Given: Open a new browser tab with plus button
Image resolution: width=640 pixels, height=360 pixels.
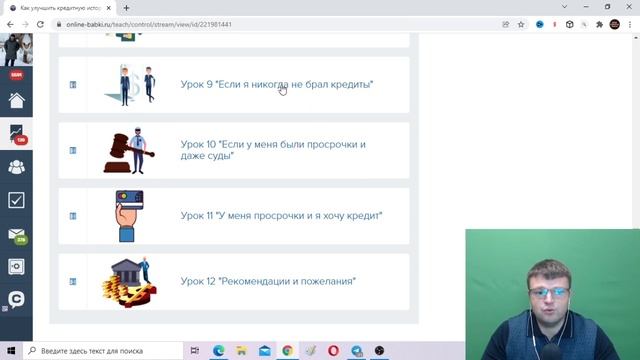Looking at the screenshot, I should coord(126,8).
